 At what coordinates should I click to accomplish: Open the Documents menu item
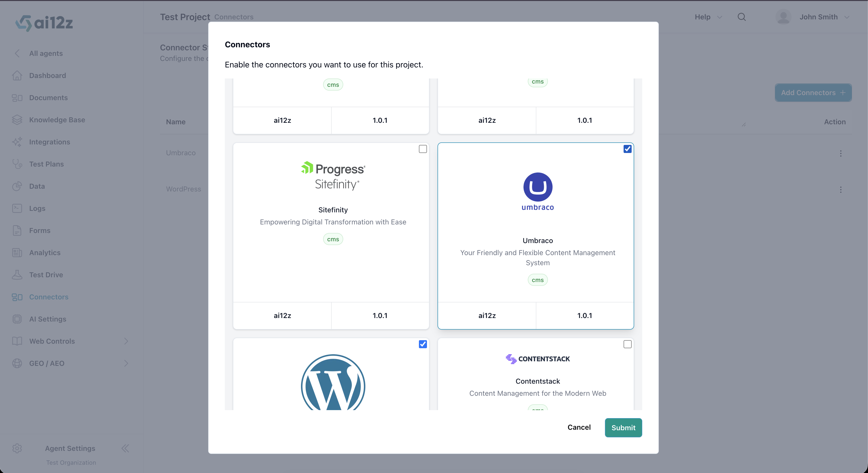coord(48,98)
